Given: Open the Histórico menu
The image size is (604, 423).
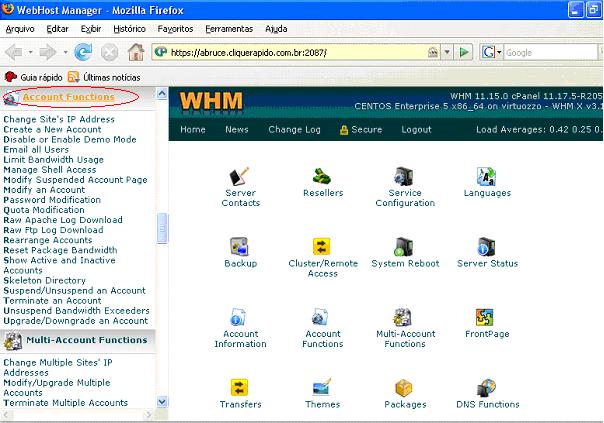Looking at the screenshot, I should pyautogui.click(x=129, y=29).
